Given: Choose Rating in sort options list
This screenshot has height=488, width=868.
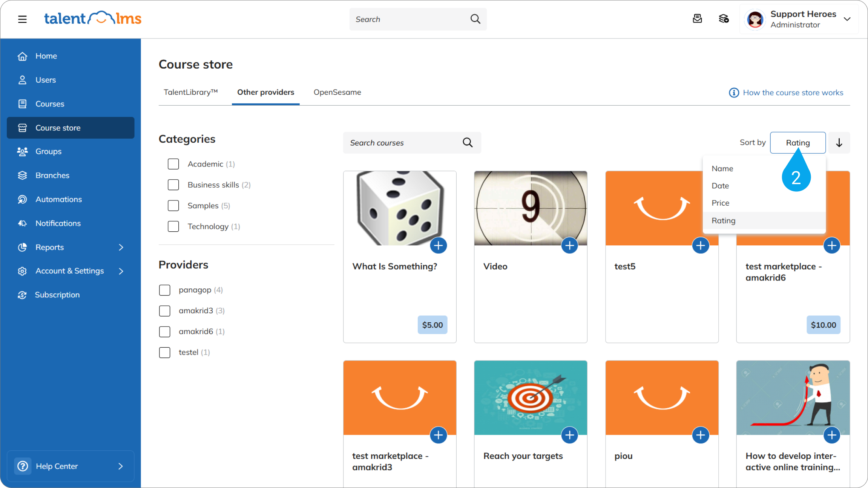Looking at the screenshot, I should tap(764, 220).
